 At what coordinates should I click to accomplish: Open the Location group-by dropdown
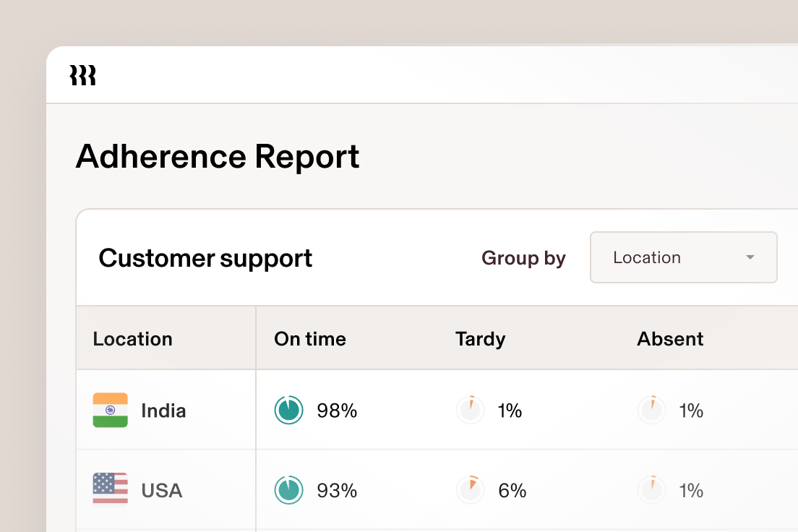[x=683, y=257]
